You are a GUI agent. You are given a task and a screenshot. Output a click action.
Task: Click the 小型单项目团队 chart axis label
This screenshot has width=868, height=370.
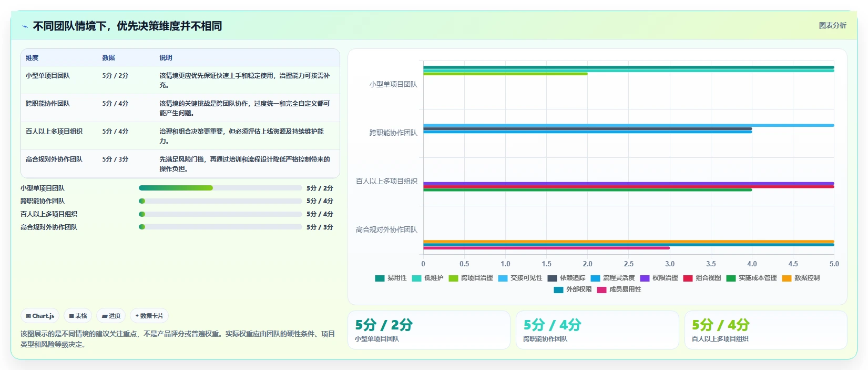(393, 84)
